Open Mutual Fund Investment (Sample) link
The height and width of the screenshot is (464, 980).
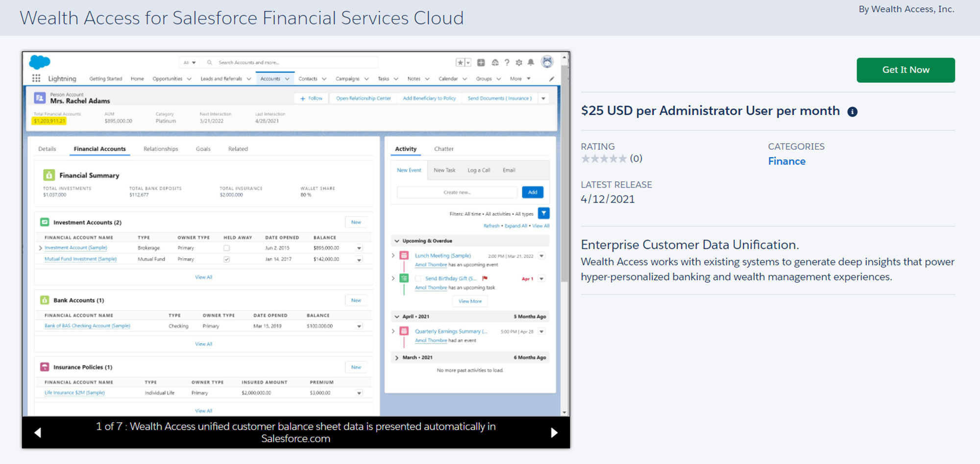80,259
